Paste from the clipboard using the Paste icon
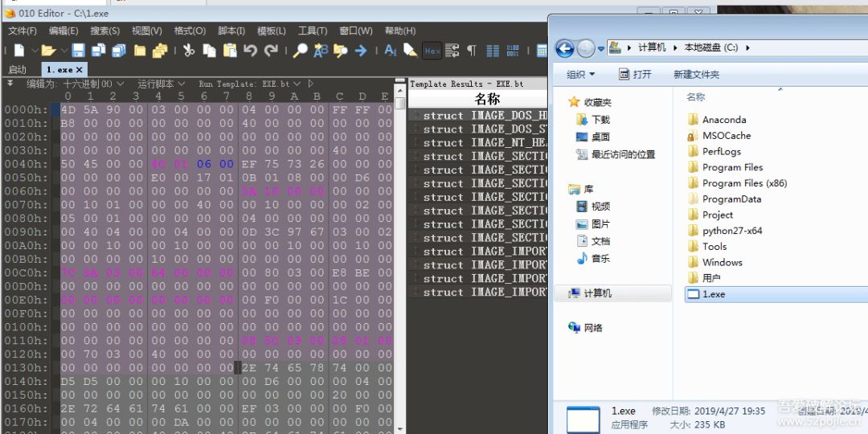 (x=230, y=51)
